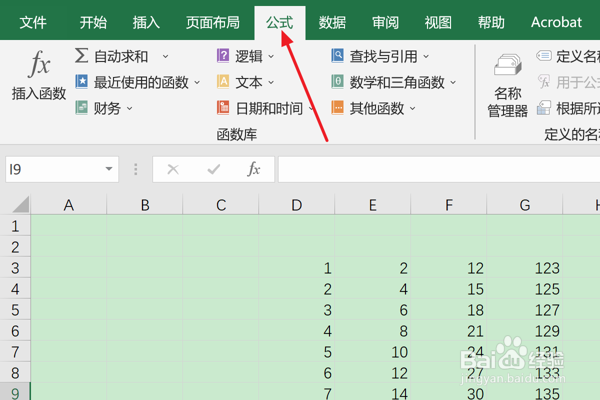600x400 pixels.
Task: Expand the More Functions (其他函数) dropdown arrow
Action: click(x=412, y=108)
